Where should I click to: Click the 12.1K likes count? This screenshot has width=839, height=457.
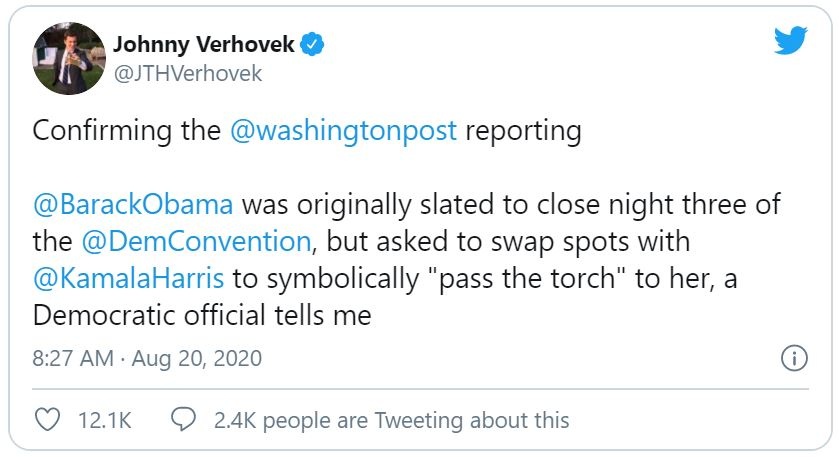[x=104, y=420]
